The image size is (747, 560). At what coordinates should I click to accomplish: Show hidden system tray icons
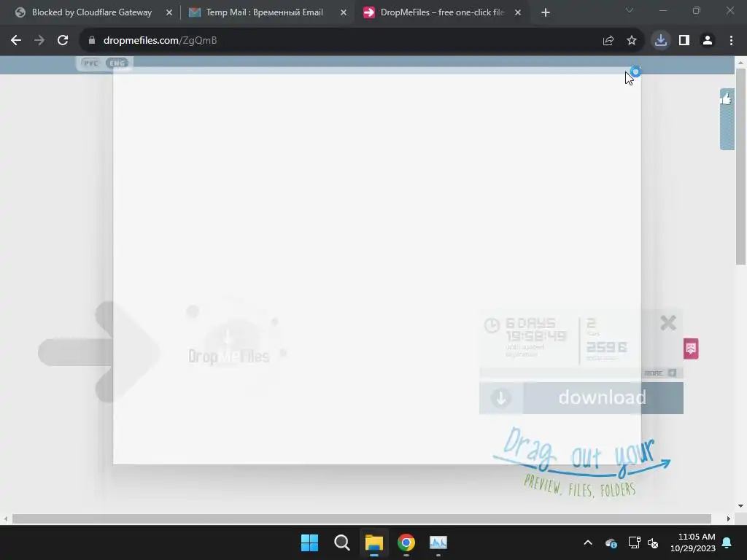click(588, 542)
